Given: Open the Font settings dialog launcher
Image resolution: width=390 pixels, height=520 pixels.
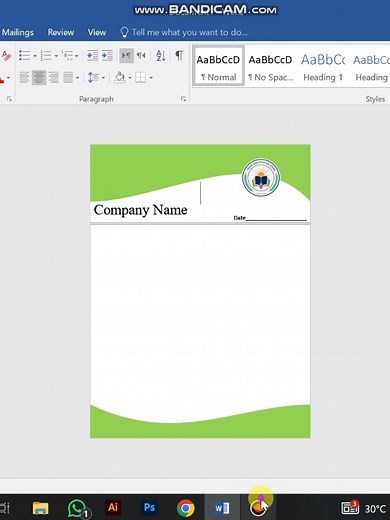Looking at the screenshot, I should pyautogui.click(x=9, y=99).
